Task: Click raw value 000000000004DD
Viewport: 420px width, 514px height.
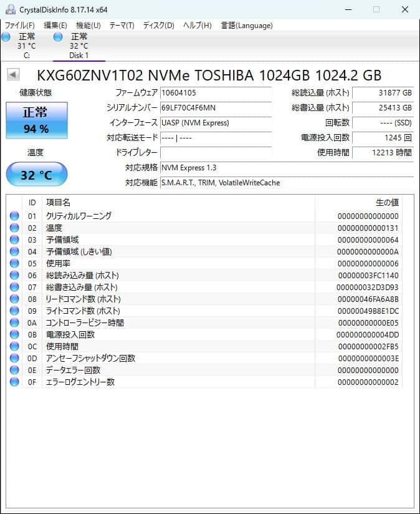Action: [x=368, y=335]
